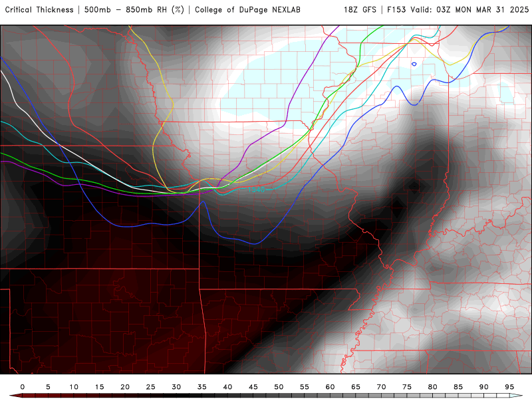
Task: Click the '60' color bar label
Action: click(x=330, y=387)
